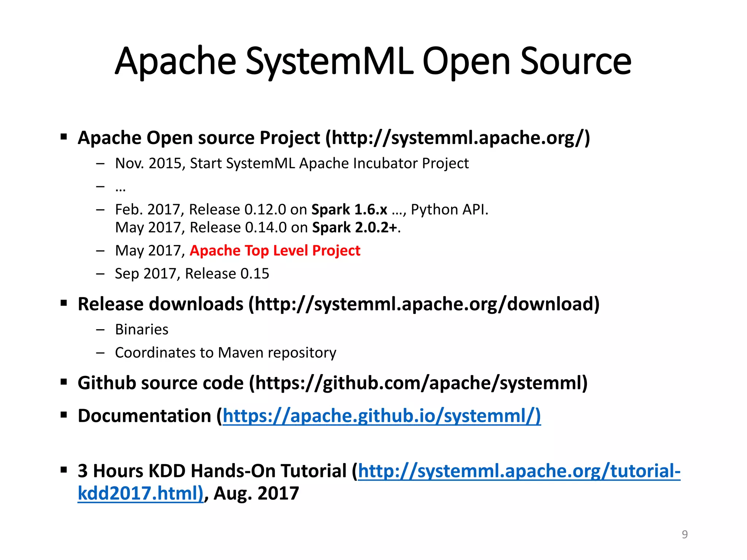Click the 'Aug. 2017' text
Viewport: 747px width, 560px height.
click(x=256, y=494)
